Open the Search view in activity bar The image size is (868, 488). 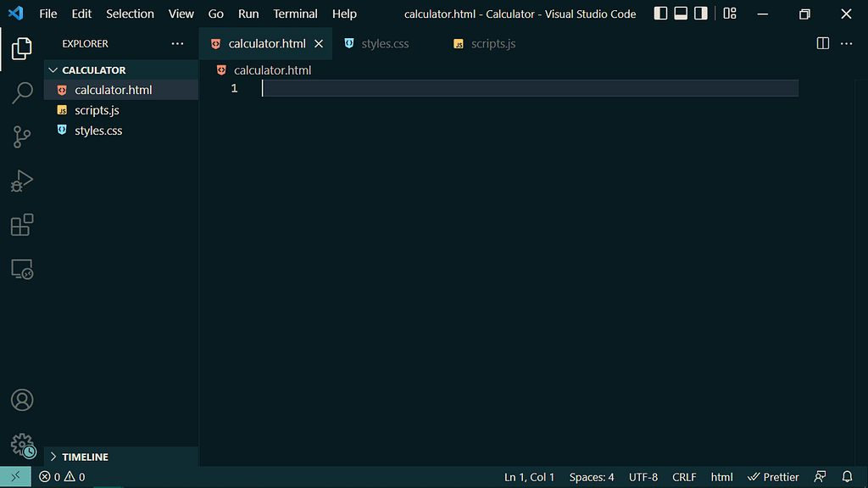pos(22,92)
